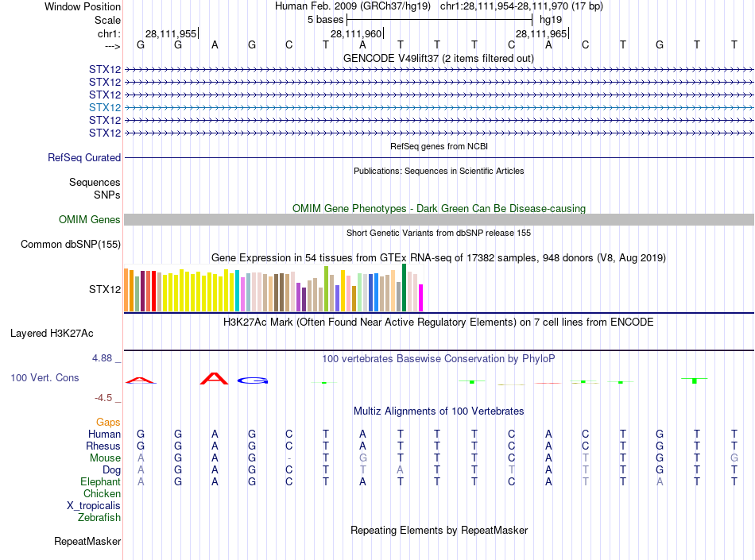The image size is (755, 560).
Task: Open the 100 Vert. Cons track label
Action: (45, 378)
